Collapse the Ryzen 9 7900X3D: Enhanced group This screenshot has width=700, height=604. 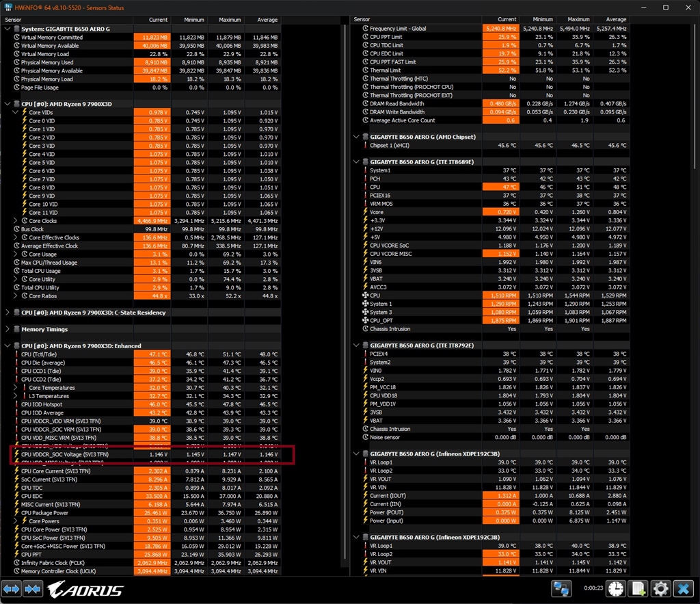(x=7, y=346)
